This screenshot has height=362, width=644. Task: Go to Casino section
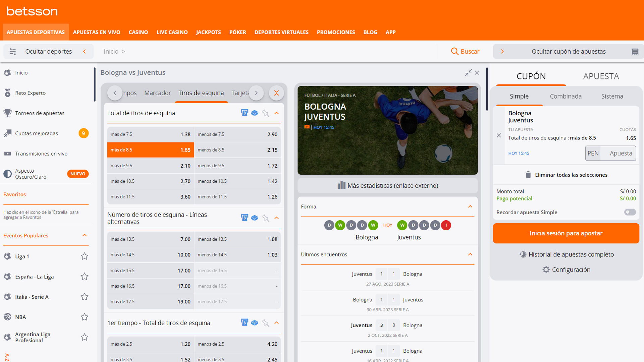pos(138,32)
